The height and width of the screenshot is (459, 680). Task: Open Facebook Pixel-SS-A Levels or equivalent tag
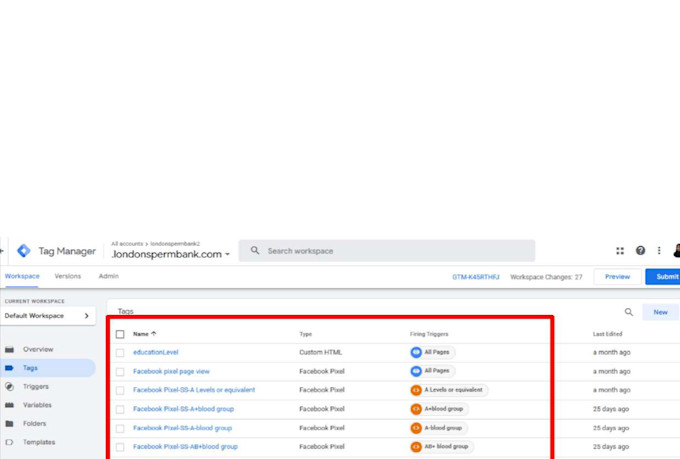(194, 390)
